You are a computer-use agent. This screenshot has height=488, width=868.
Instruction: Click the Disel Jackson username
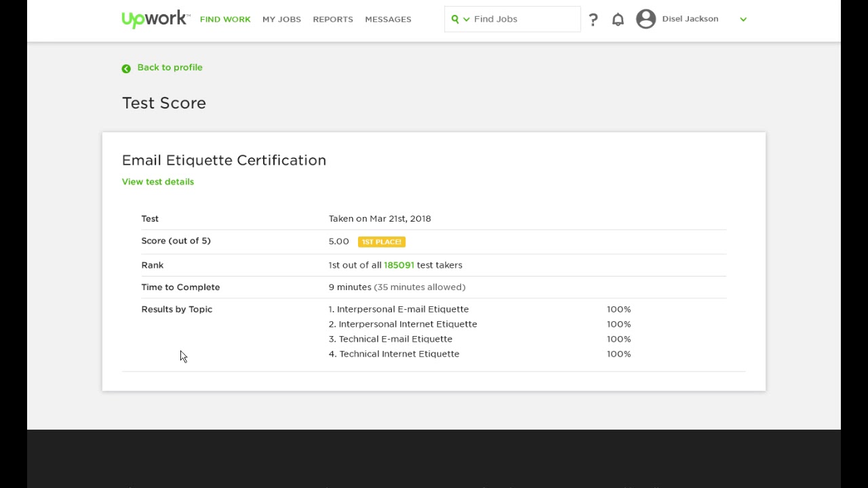[x=690, y=19]
